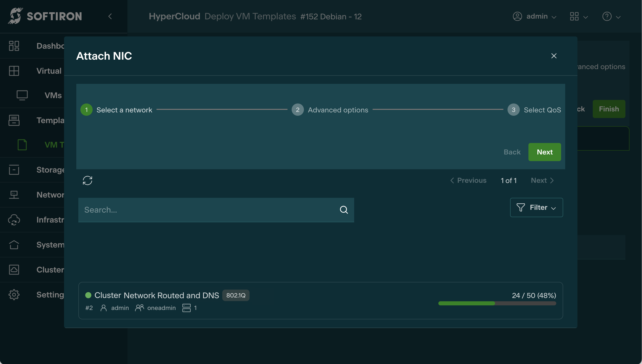The height and width of the screenshot is (364, 642).
Task: Open the Infrastructure cloud icon
Action: (x=14, y=220)
